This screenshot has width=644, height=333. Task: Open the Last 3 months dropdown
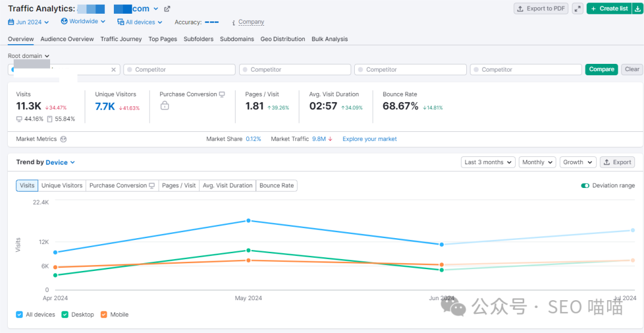point(488,162)
